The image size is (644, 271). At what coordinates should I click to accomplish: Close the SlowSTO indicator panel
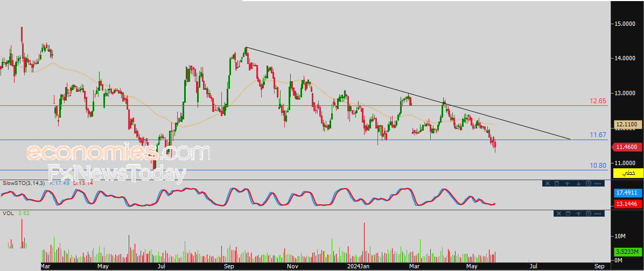[548, 183]
